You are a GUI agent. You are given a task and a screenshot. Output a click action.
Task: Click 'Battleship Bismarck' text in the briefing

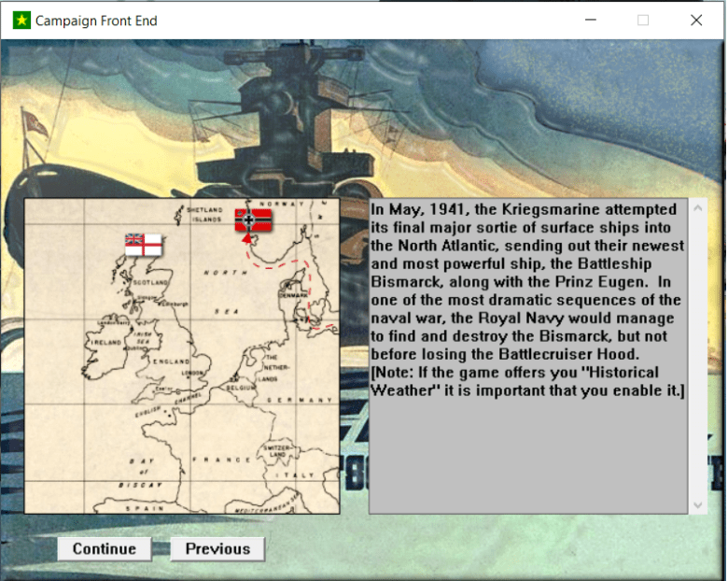pos(511,273)
